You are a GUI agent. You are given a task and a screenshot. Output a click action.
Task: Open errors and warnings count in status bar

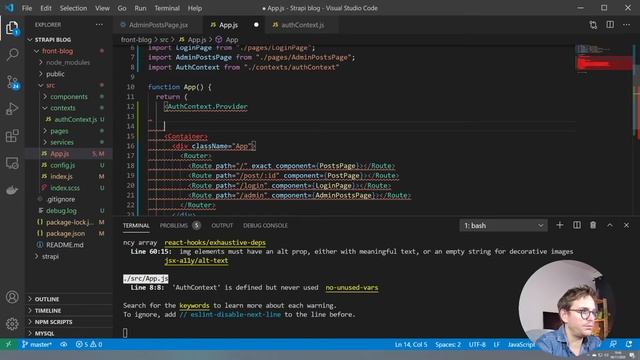(89, 344)
